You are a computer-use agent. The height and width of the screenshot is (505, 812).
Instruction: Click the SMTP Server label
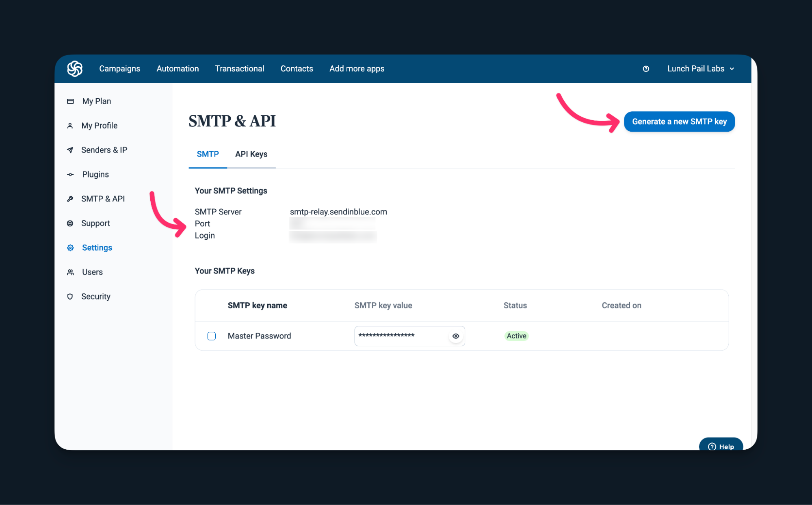(x=218, y=212)
